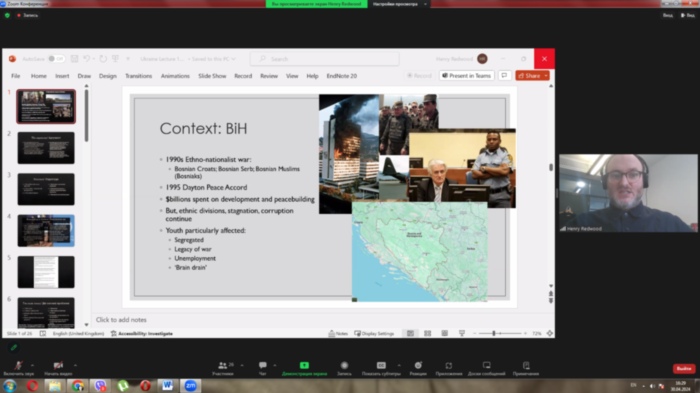700x393 pixels.
Task: Unmute audio in Zoom toolbar
Action: click(x=18, y=368)
